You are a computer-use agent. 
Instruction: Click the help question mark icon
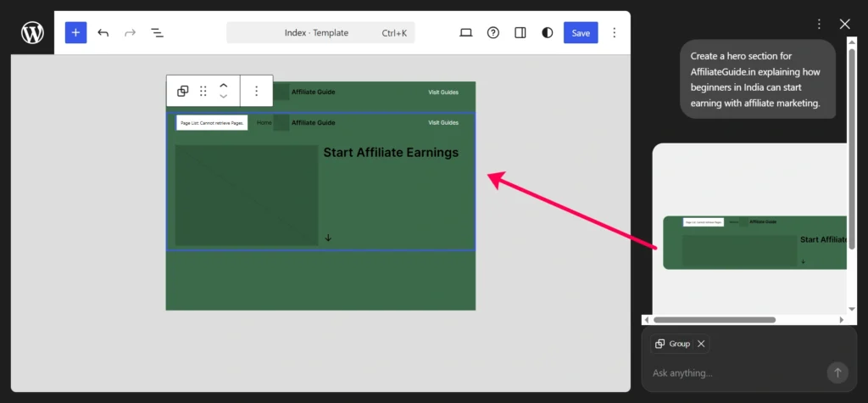tap(493, 33)
